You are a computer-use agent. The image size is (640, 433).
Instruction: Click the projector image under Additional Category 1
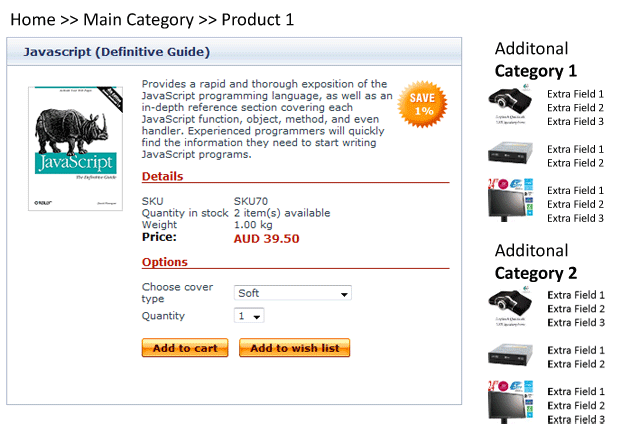pyautogui.click(x=513, y=103)
